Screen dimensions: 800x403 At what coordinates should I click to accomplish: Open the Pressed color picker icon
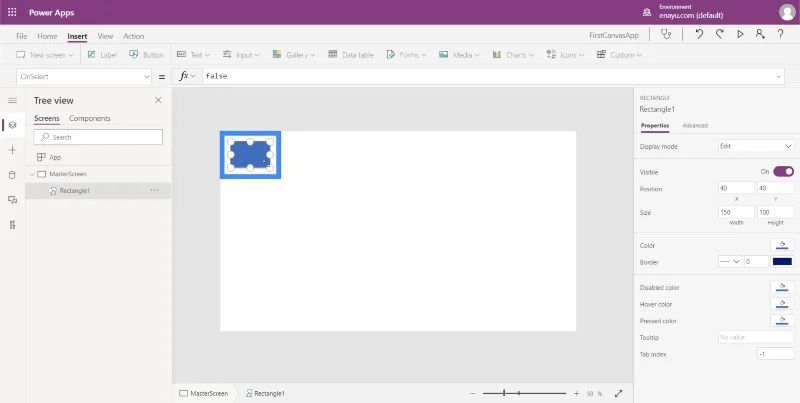[x=782, y=321]
